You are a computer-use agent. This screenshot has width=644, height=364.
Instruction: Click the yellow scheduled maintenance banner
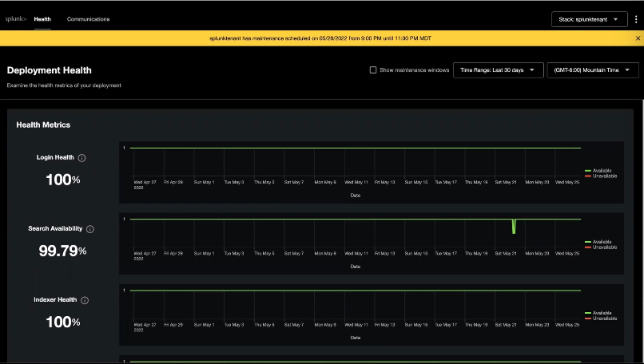322,38
